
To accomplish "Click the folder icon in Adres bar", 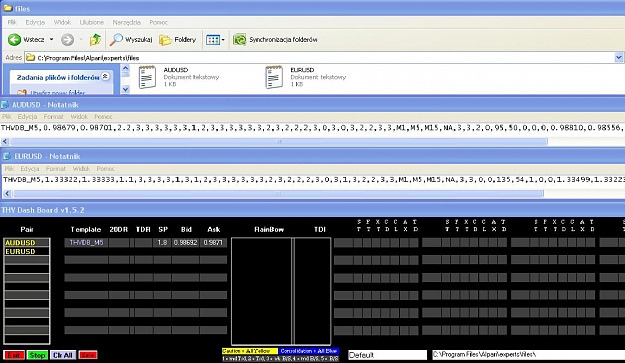I will click(x=30, y=58).
